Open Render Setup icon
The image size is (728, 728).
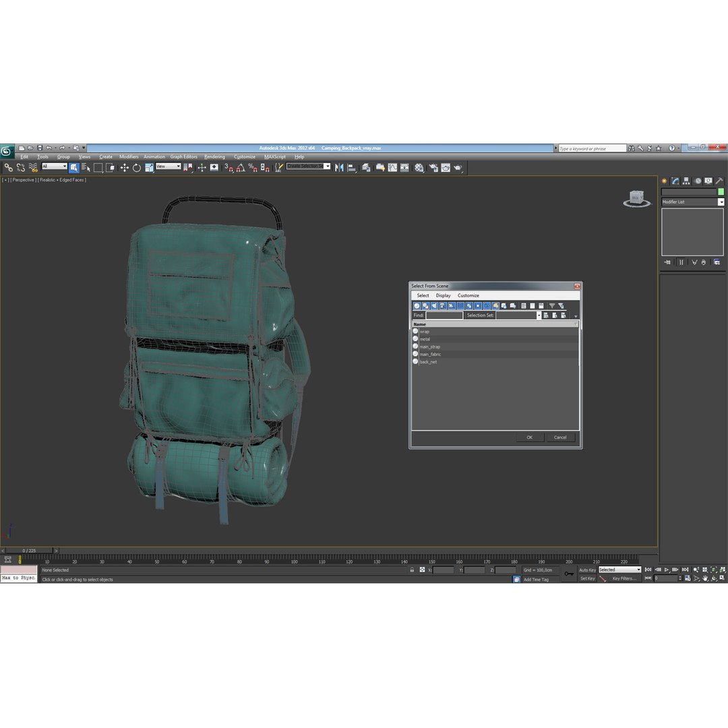[433, 168]
